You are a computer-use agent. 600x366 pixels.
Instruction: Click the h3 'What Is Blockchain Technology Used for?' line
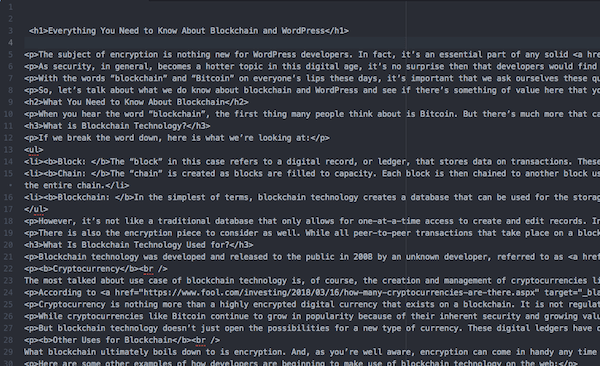pyautogui.click(x=139, y=245)
